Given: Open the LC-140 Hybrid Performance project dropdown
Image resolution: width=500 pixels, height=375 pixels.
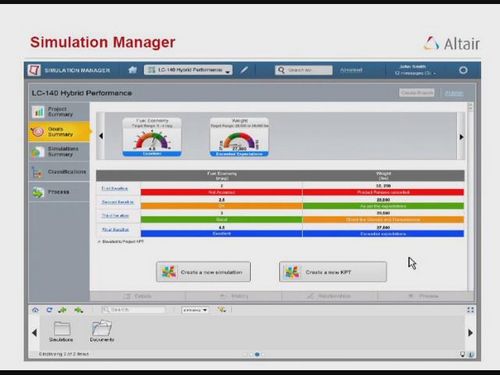Looking at the screenshot, I should [188, 70].
